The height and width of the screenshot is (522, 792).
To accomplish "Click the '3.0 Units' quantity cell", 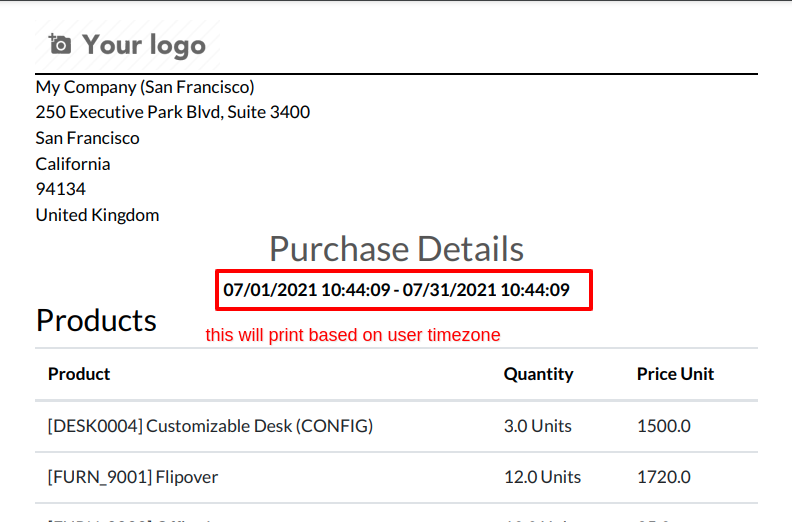I will [537, 426].
